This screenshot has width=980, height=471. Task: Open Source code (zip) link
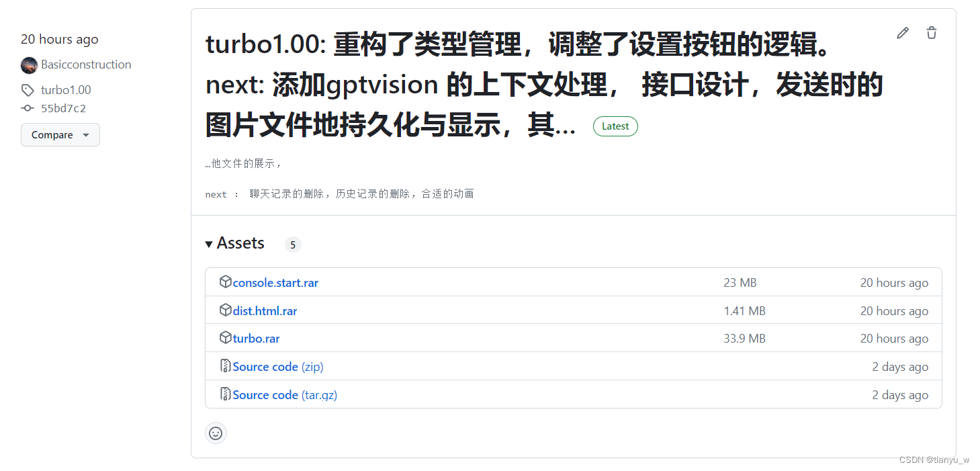(277, 366)
